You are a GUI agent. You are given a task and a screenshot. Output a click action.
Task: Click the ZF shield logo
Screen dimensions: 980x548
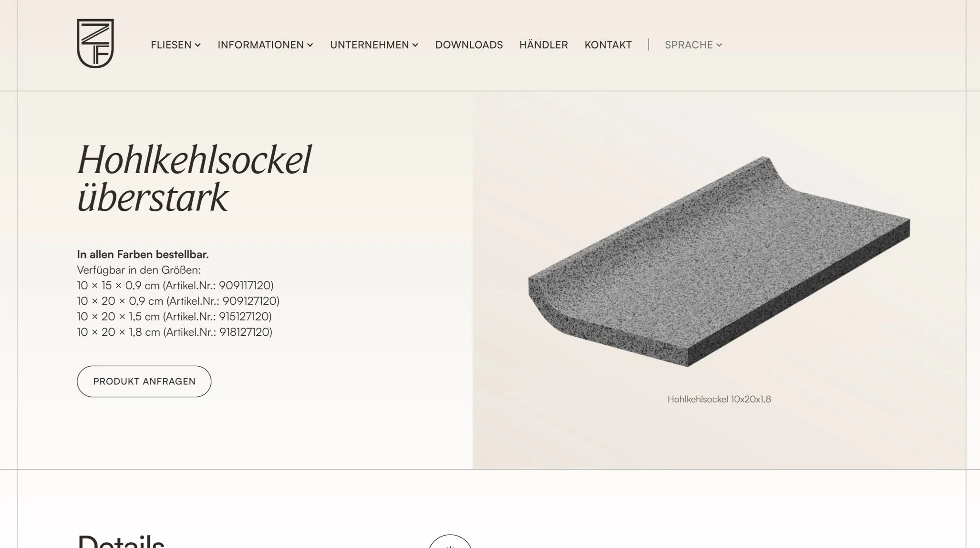[x=95, y=43]
